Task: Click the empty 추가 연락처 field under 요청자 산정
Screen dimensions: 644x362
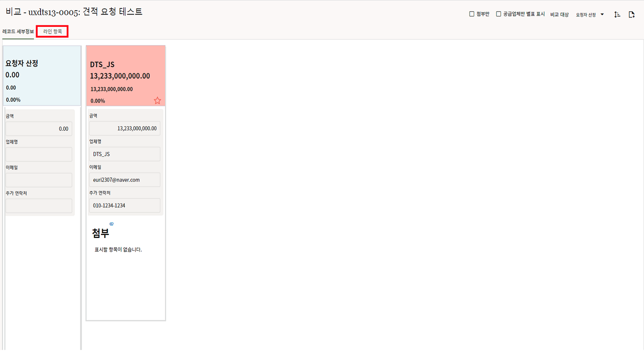Action: coord(39,206)
